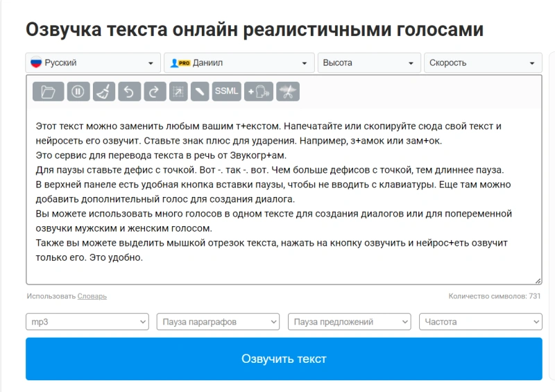Open file with the folder icon
This screenshot has height=392, width=555.
pos(48,92)
